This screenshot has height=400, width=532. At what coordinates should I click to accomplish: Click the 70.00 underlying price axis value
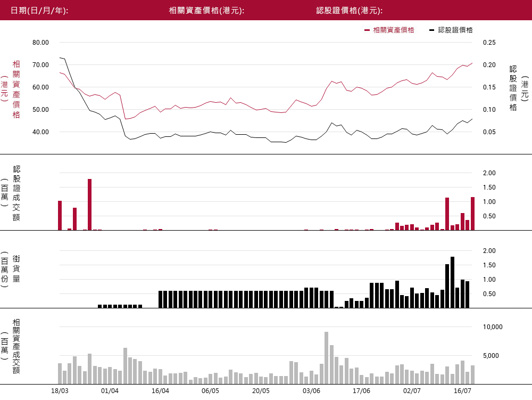pos(41,65)
